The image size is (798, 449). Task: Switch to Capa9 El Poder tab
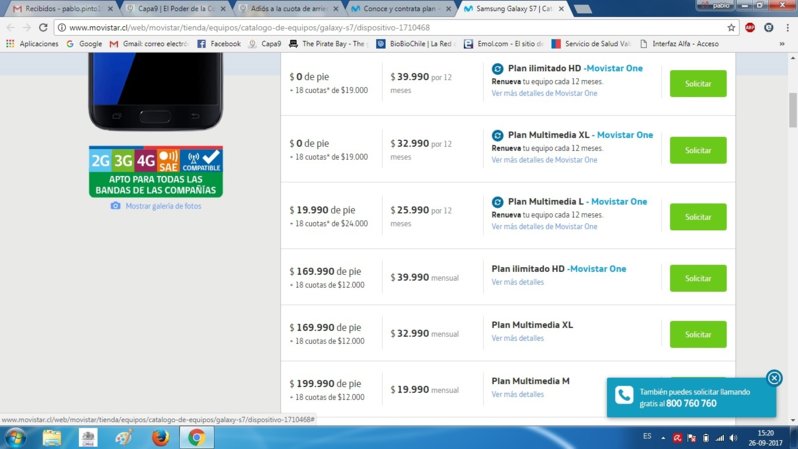click(176, 9)
